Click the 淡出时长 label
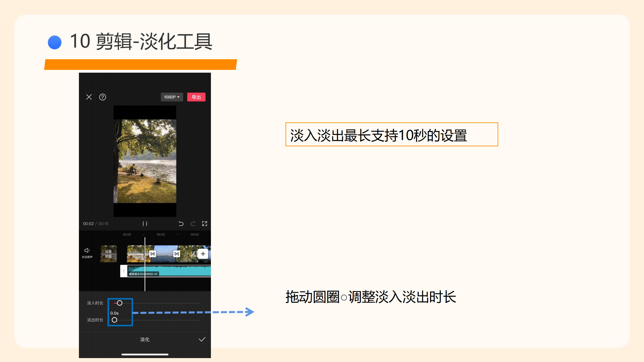This screenshot has height=362, width=644. (95, 320)
